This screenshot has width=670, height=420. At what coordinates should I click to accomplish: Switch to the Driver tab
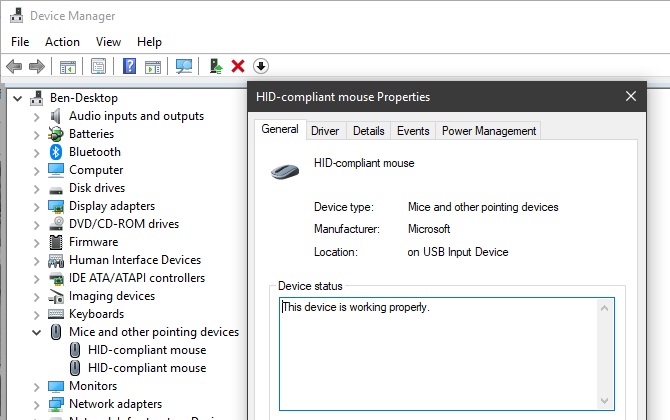[x=325, y=131]
